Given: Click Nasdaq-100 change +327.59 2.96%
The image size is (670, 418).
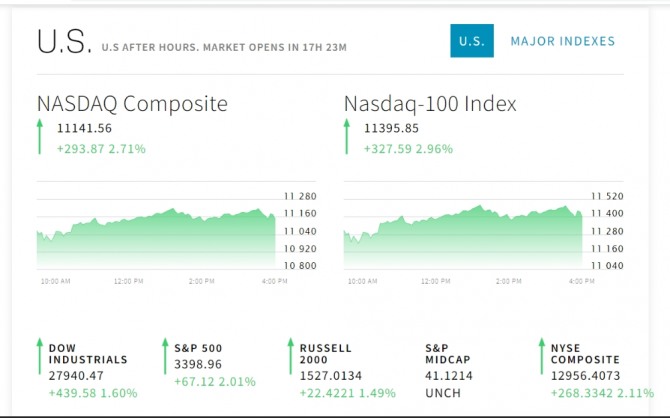Looking at the screenshot, I should (x=408, y=149).
